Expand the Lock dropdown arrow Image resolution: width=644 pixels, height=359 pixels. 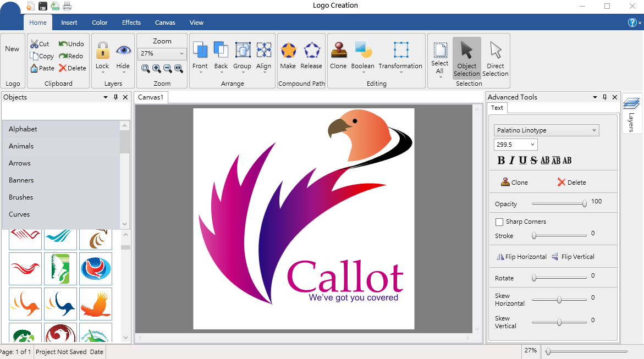103,72
